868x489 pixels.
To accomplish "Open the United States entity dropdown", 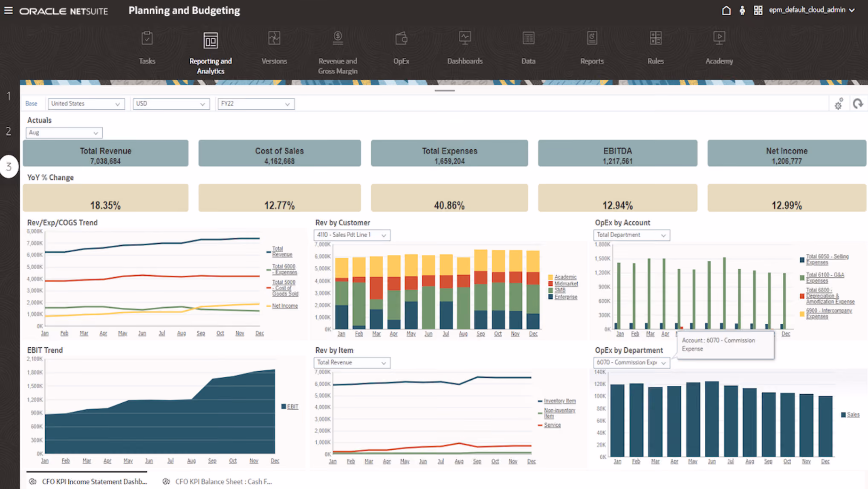I will [86, 104].
